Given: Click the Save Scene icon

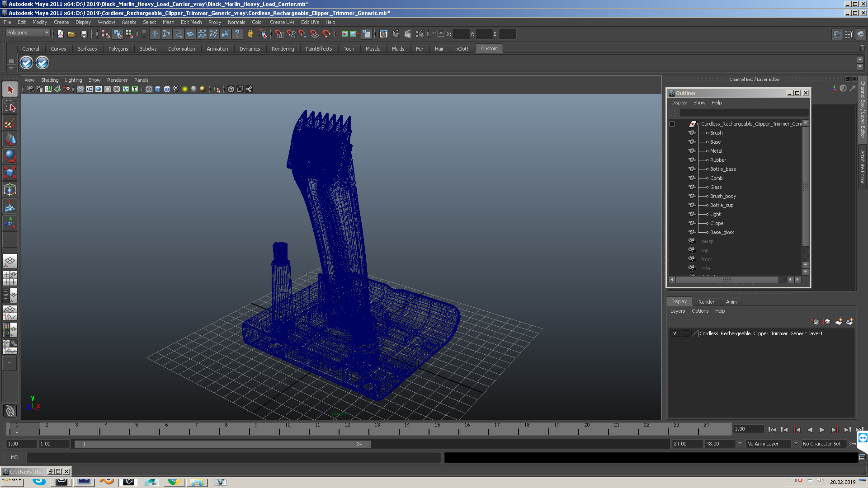Looking at the screenshot, I should coord(84,34).
